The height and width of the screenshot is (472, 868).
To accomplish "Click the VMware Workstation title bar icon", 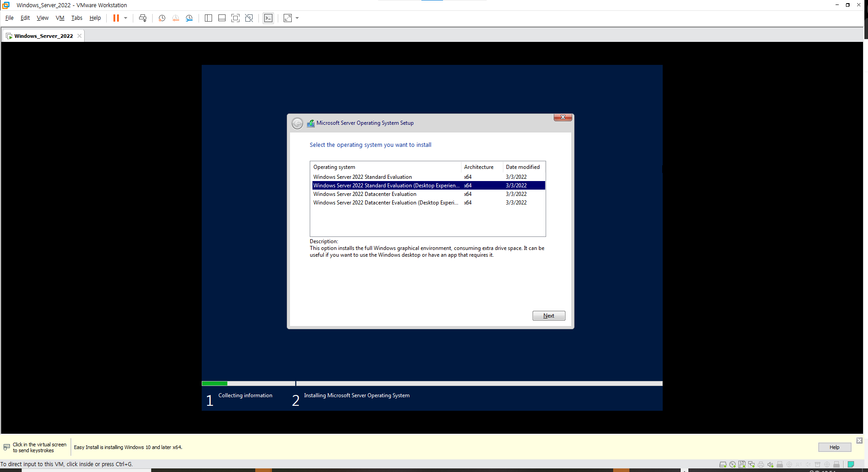I will point(6,5).
